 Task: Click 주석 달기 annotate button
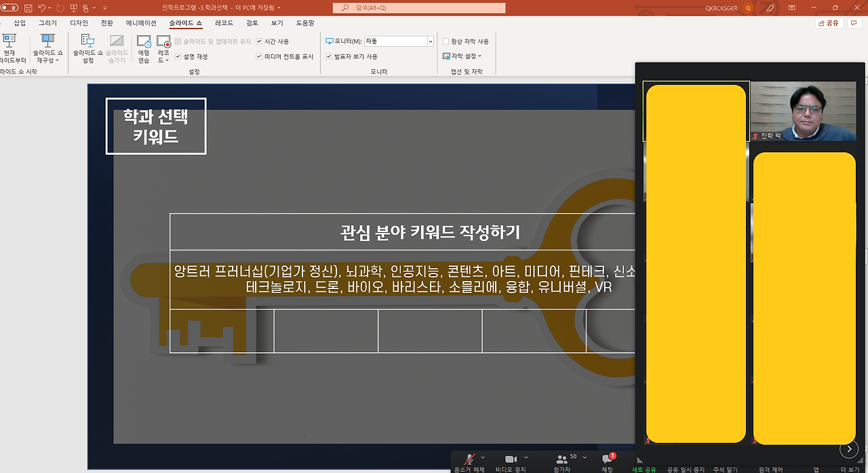click(x=725, y=469)
